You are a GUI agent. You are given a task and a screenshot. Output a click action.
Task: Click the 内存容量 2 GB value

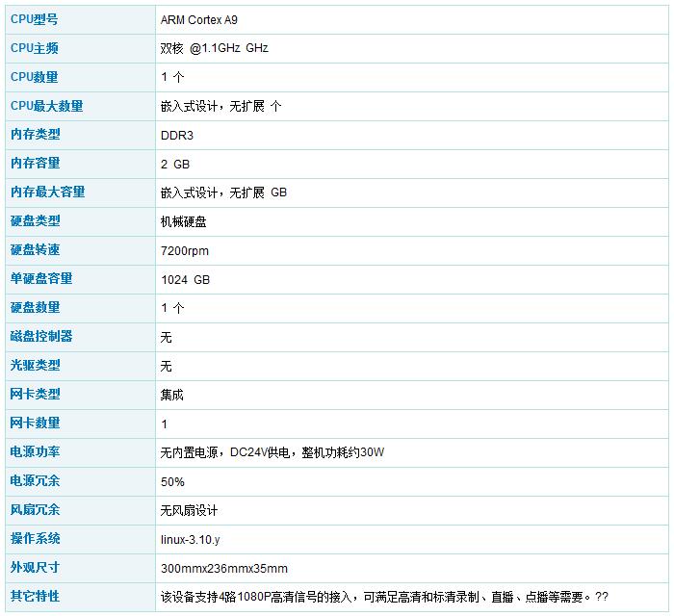pyautogui.click(x=175, y=165)
